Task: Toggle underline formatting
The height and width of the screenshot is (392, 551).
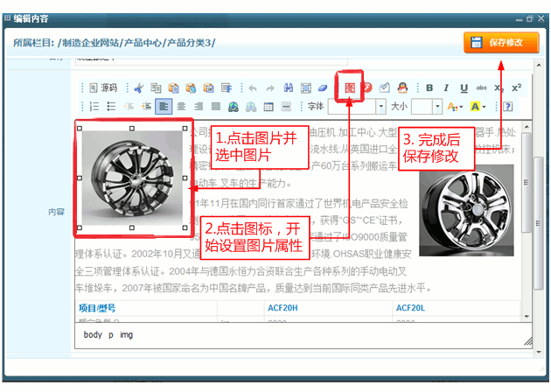Action: coord(464,87)
